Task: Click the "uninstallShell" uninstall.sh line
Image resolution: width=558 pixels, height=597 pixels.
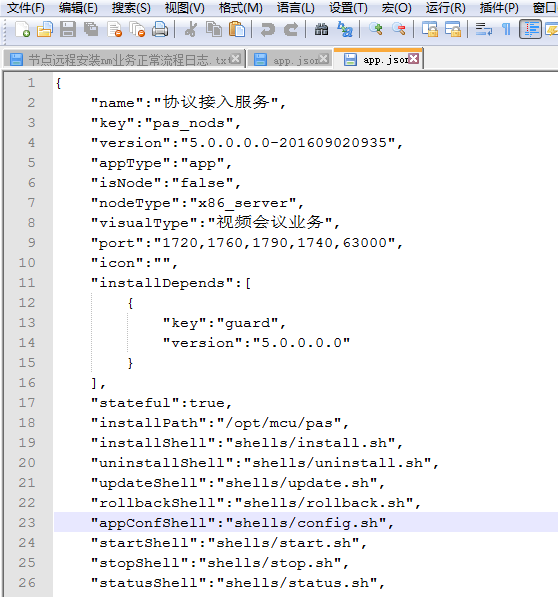Action: pos(265,463)
